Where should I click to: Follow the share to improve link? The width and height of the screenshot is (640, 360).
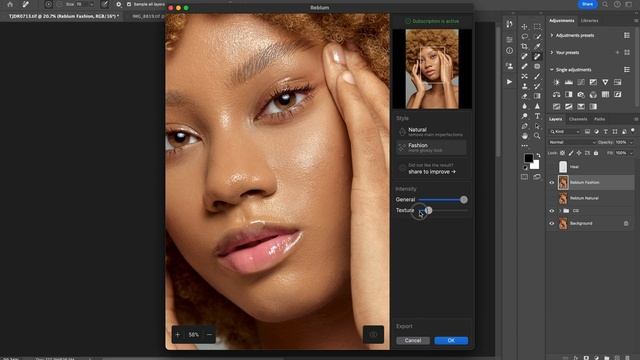coord(432,172)
